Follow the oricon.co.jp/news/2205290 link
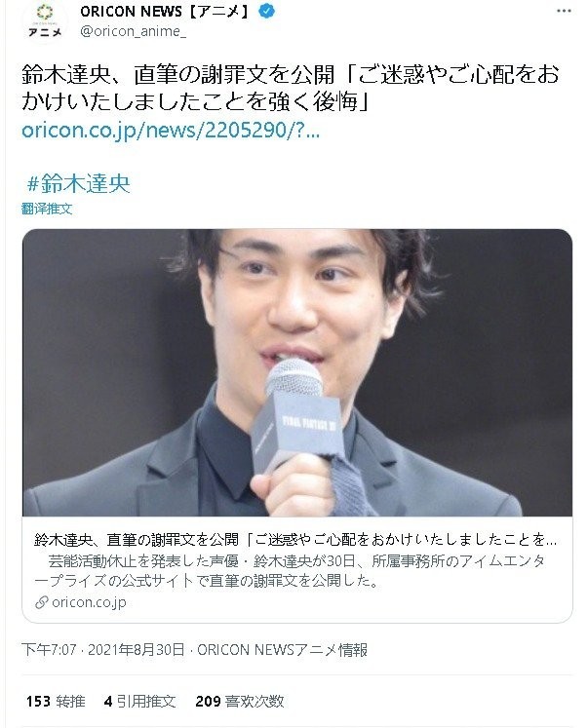This screenshot has width=588, height=728. tap(171, 130)
